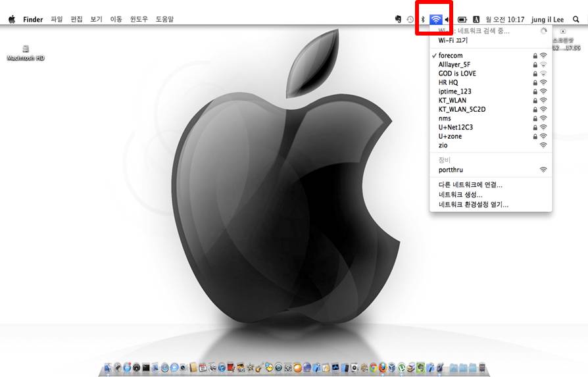Open the 윈도우 menu
588x377 pixels.
[x=139, y=20]
